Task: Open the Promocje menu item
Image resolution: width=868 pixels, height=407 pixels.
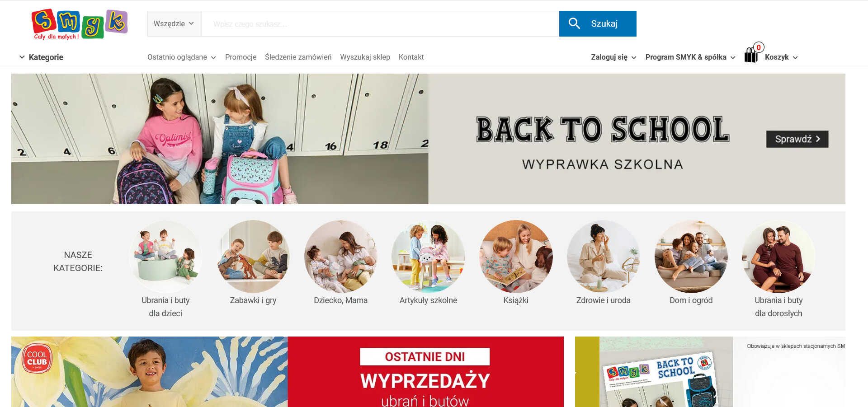Action: point(241,57)
